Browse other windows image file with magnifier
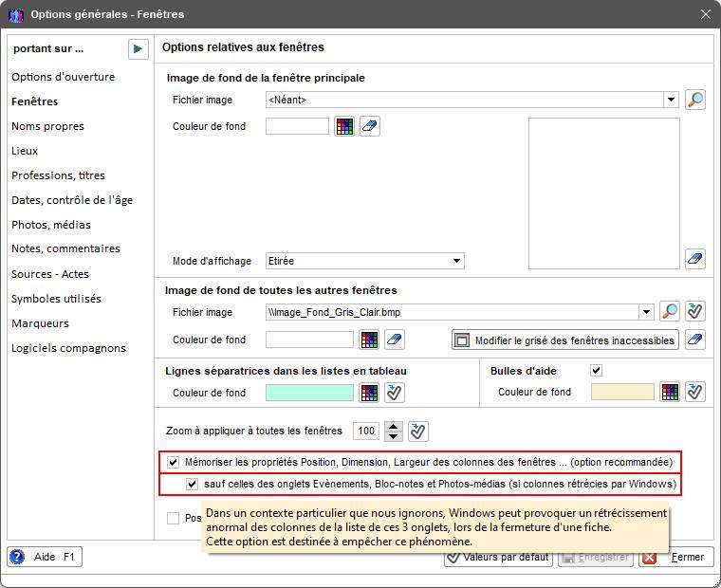 pyautogui.click(x=670, y=312)
